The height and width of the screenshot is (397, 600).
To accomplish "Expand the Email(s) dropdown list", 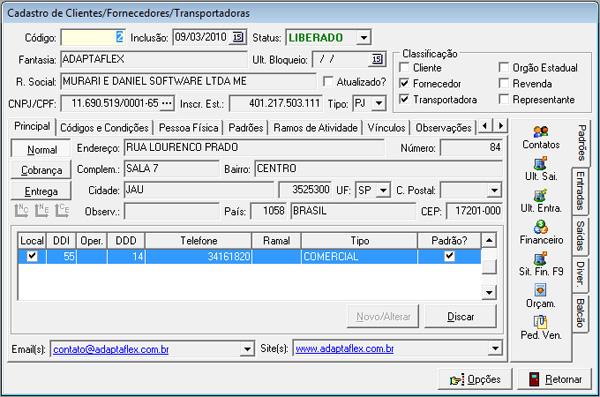I will point(247,349).
